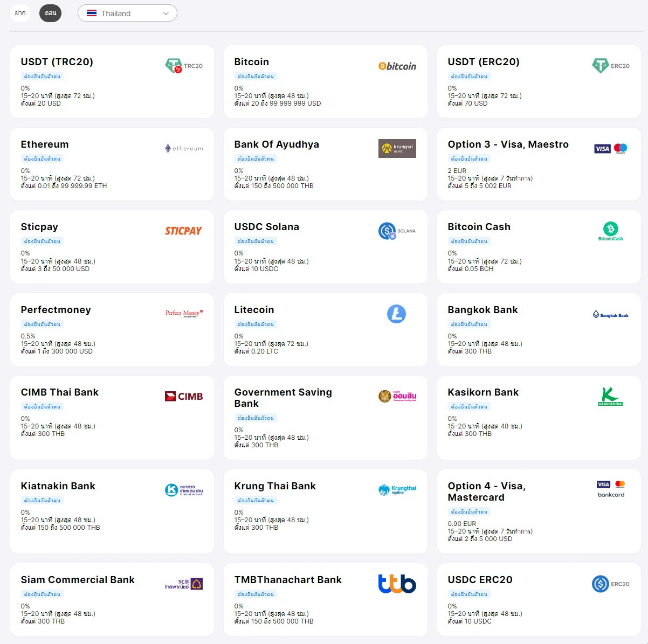Viewport: 648px width, 644px height.
Task: Select the Bangkok Bank card title
Action: point(483,310)
